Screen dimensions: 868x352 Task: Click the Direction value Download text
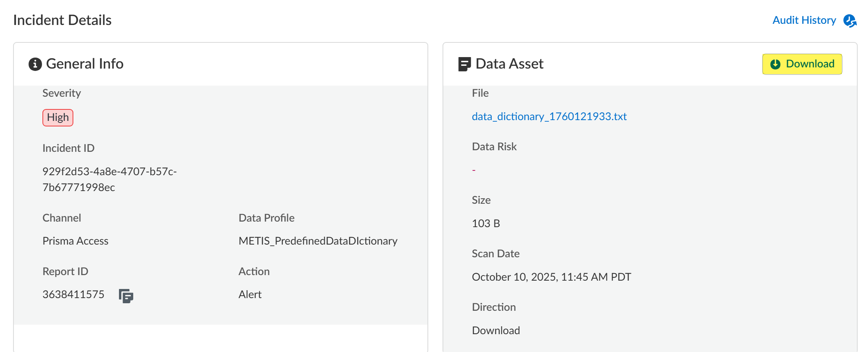(x=496, y=331)
